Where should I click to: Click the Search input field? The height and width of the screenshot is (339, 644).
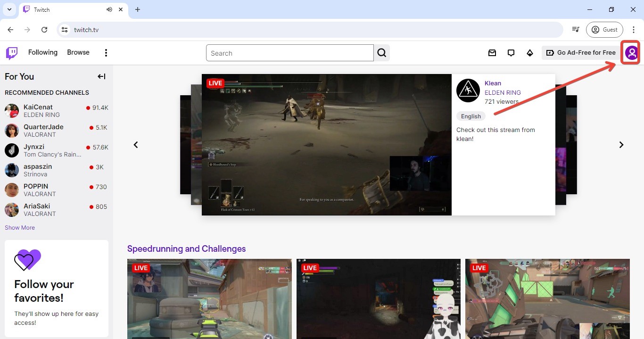point(289,53)
